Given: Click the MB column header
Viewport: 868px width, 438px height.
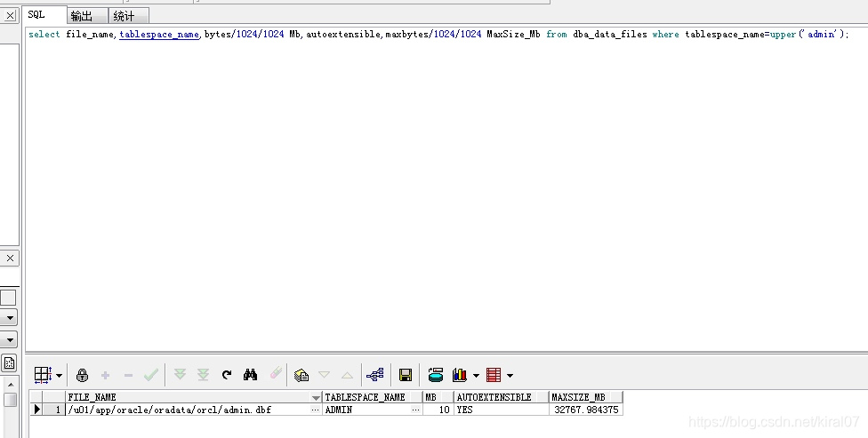Looking at the screenshot, I should 438,397.
